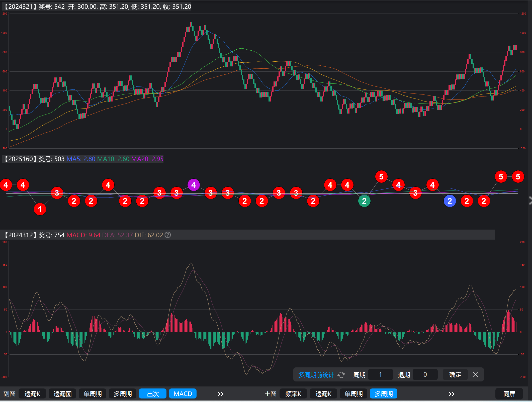
Task: Select 频率K in the main-chart bar
Action: tap(293, 394)
